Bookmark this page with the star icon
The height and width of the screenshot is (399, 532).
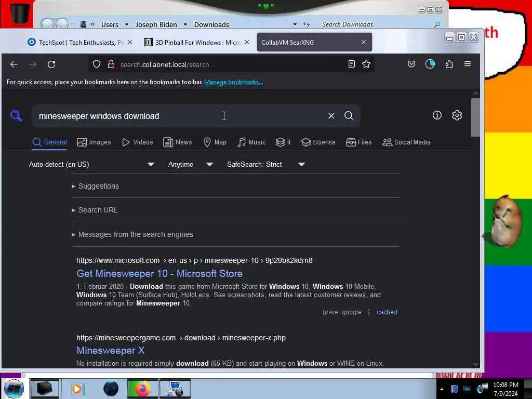pos(366,64)
